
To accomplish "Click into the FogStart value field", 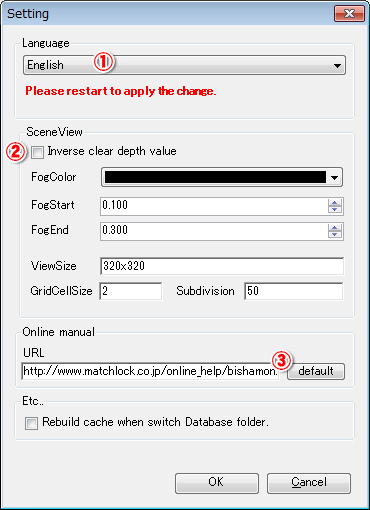I will tap(214, 206).
